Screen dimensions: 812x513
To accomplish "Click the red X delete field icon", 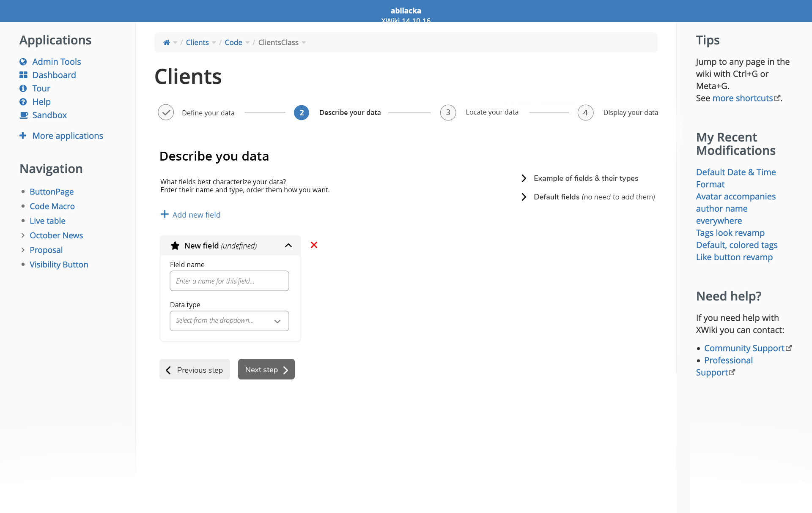I will click(x=314, y=245).
